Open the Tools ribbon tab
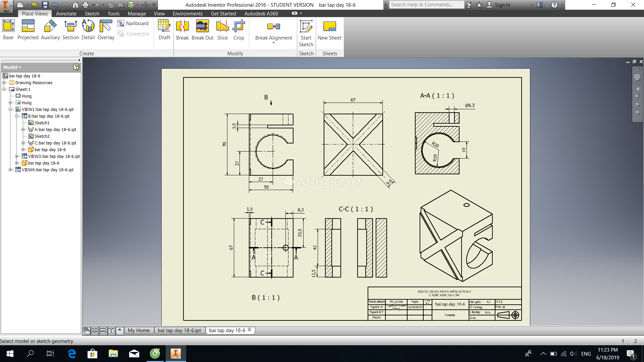The width and height of the screenshot is (644, 362). click(113, 14)
